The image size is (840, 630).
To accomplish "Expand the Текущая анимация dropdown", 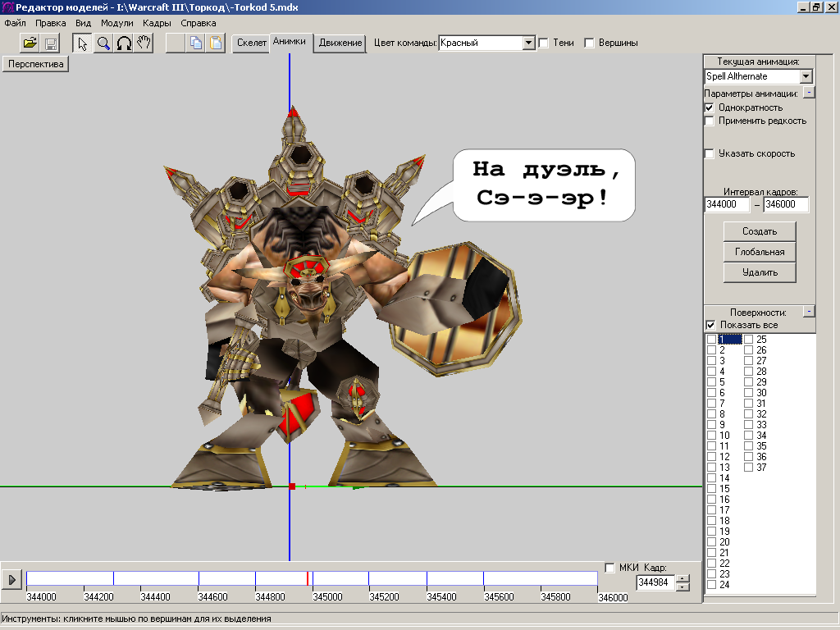I will pos(806,76).
